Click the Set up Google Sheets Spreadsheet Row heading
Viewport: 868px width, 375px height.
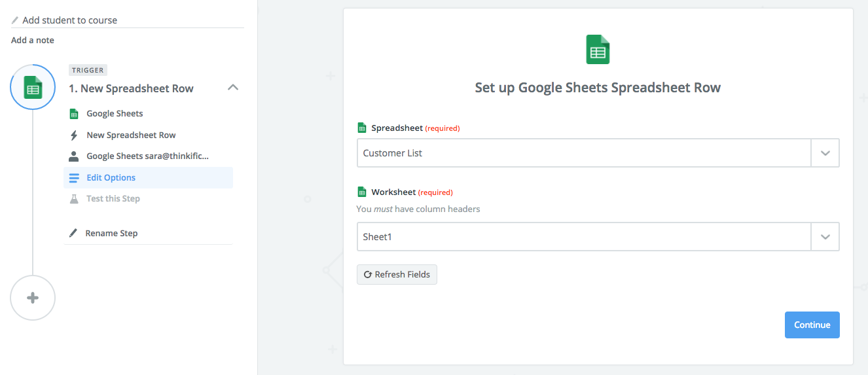click(x=598, y=88)
